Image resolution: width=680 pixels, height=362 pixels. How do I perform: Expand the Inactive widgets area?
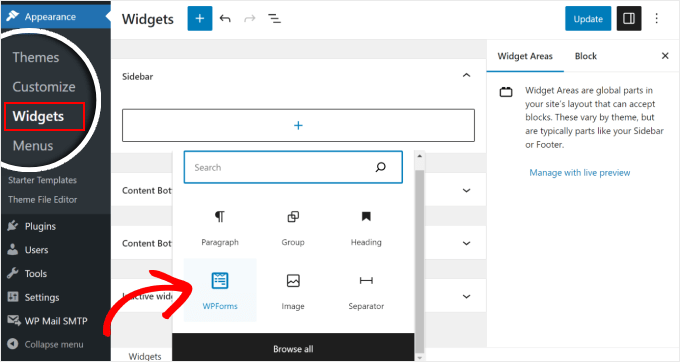[x=466, y=297]
